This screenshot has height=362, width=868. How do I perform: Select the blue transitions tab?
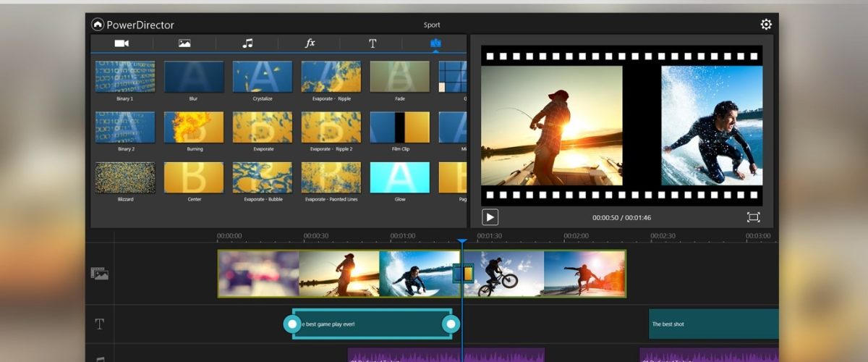[435, 43]
